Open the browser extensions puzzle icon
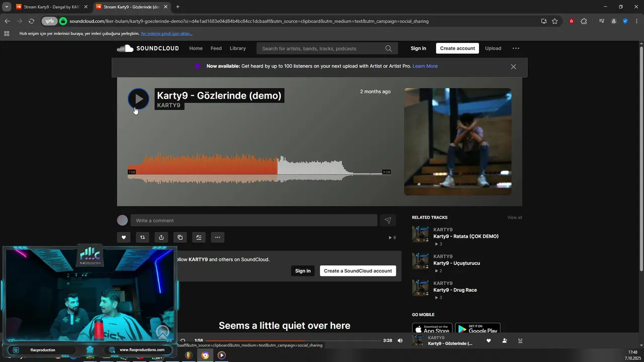This screenshot has height=362, width=644. (584, 21)
